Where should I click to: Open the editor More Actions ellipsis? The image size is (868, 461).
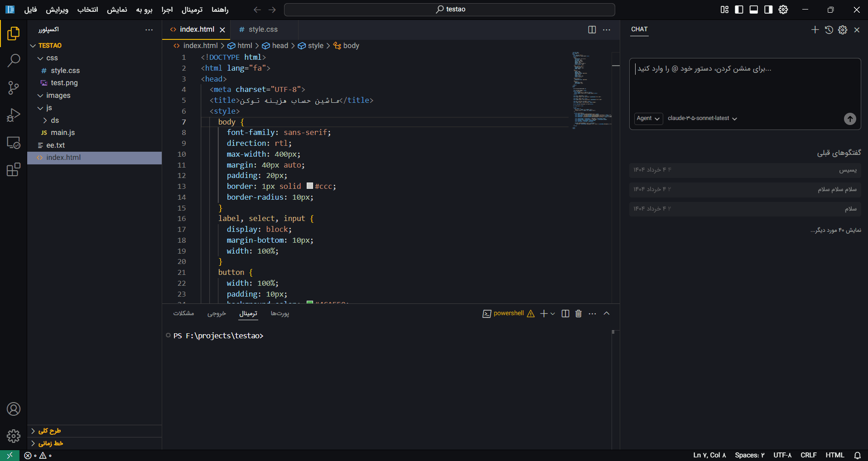point(607,29)
